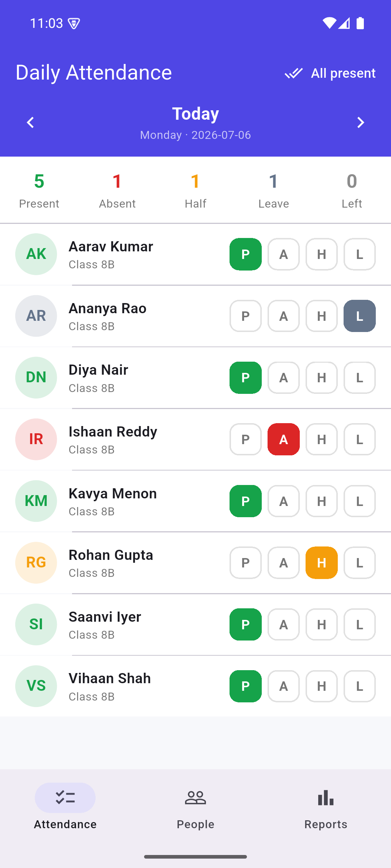Open the Reports bar chart icon
Viewport: 391px width, 868px height.
point(326,797)
